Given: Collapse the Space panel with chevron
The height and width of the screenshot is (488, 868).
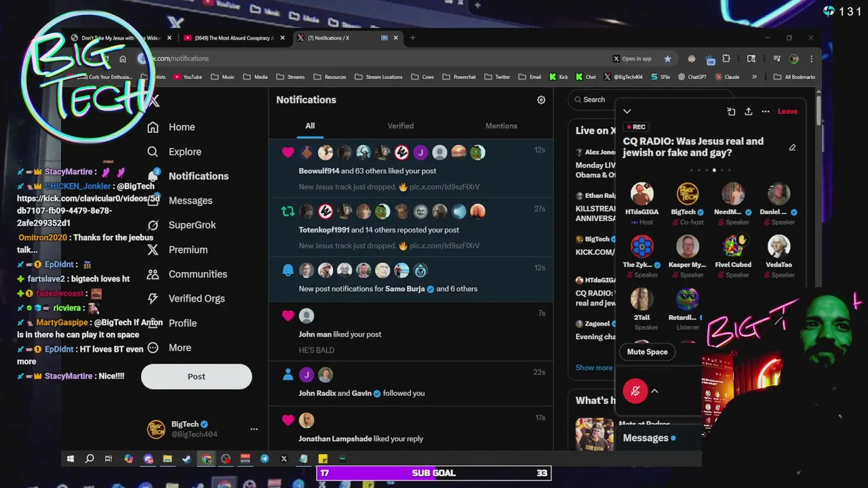Looking at the screenshot, I should [x=627, y=111].
